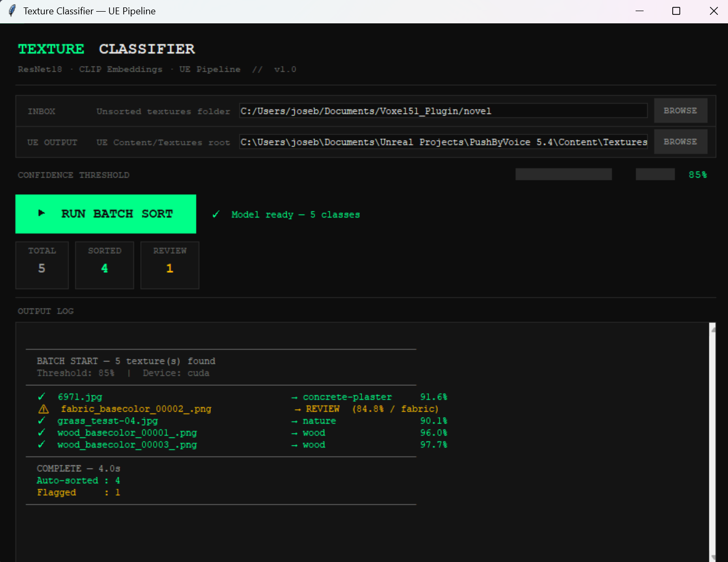Click the play arrow inside RUN BATCH SORT
The image size is (728, 562).
pos(41,213)
